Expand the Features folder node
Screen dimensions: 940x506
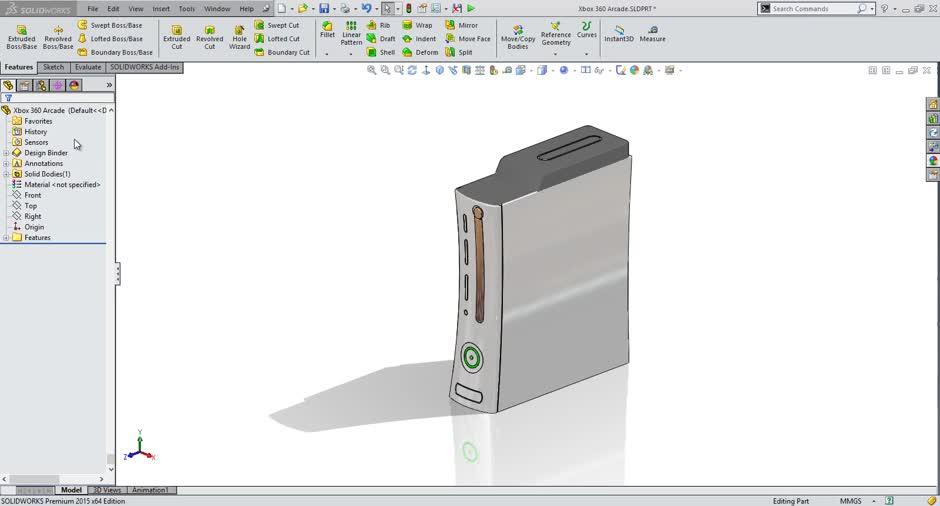6,237
